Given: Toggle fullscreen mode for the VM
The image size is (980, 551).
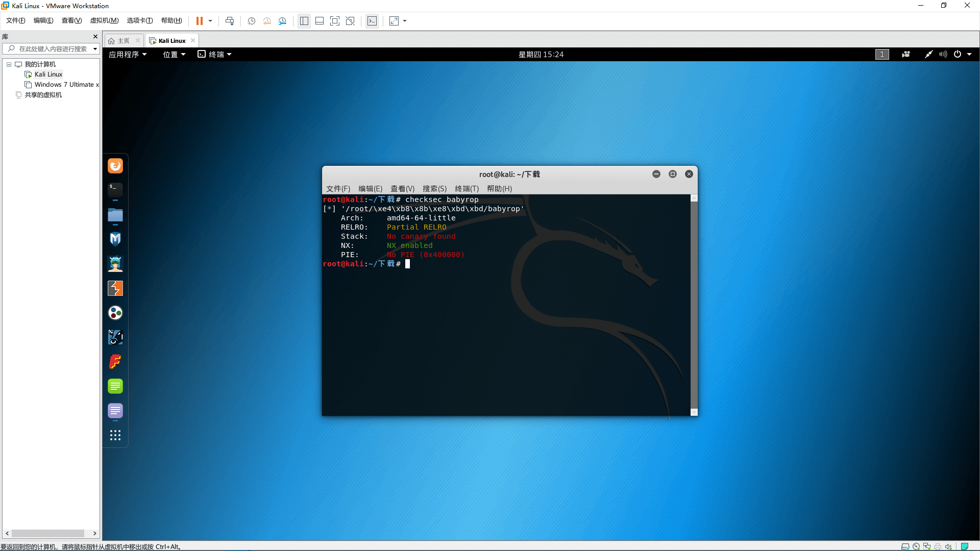Looking at the screenshot, I should 335,21.
